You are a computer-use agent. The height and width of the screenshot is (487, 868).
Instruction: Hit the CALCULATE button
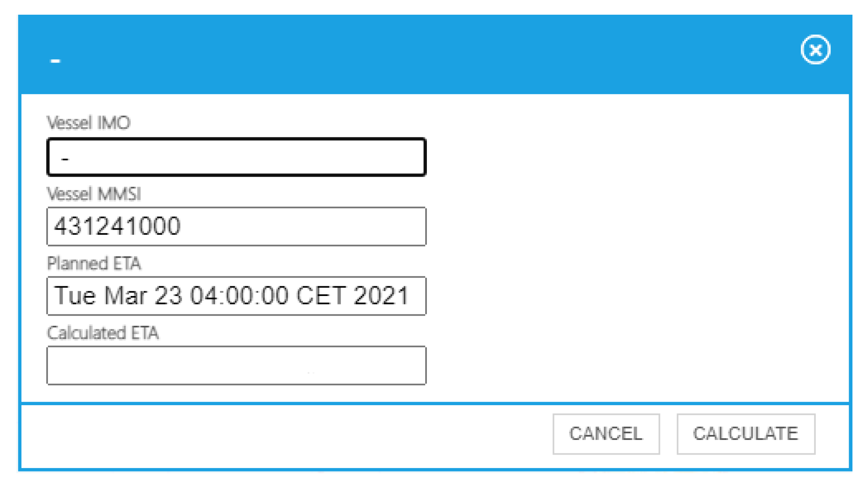tap(745, 434)
